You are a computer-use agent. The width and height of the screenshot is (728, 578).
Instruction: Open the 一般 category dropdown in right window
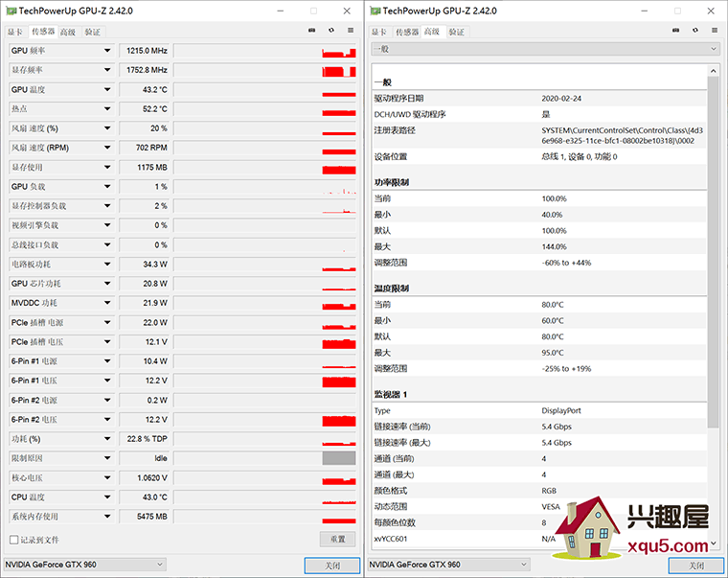pos(546,49)
